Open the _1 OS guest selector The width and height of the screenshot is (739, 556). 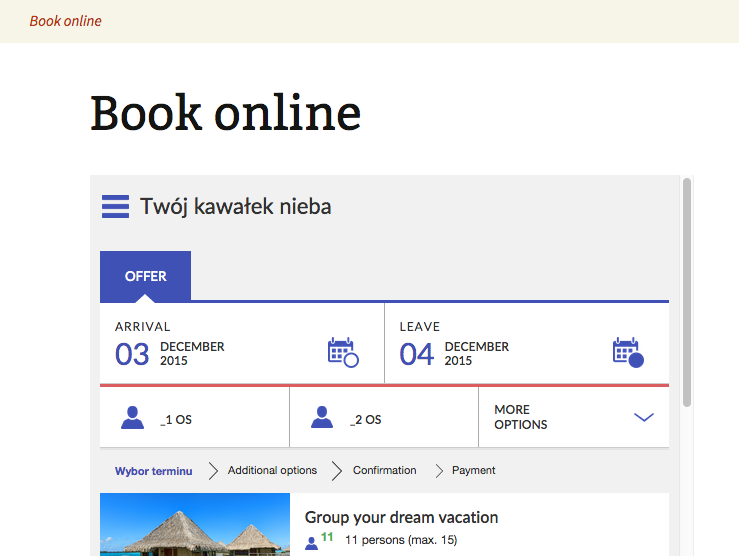click(176, 420)
